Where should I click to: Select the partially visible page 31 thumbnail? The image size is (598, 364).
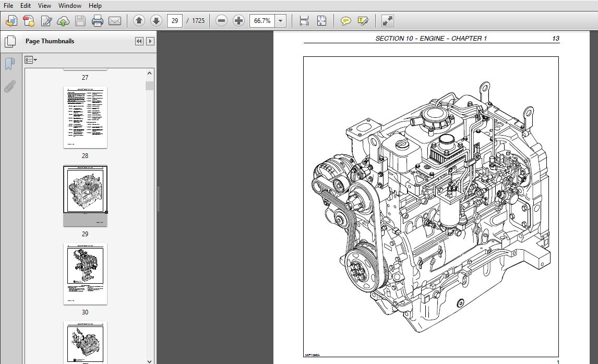tap(85, 343)
